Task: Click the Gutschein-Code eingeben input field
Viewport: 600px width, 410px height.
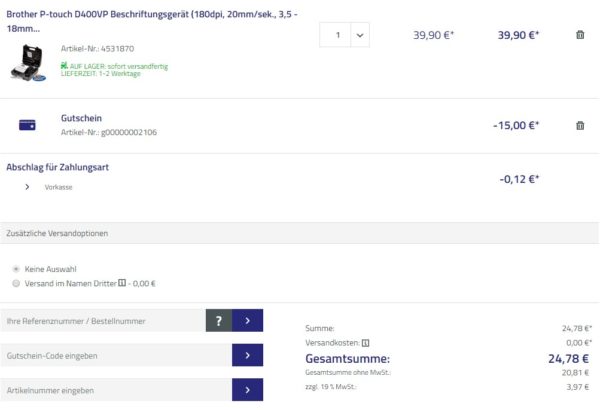Action: point(115,355)
